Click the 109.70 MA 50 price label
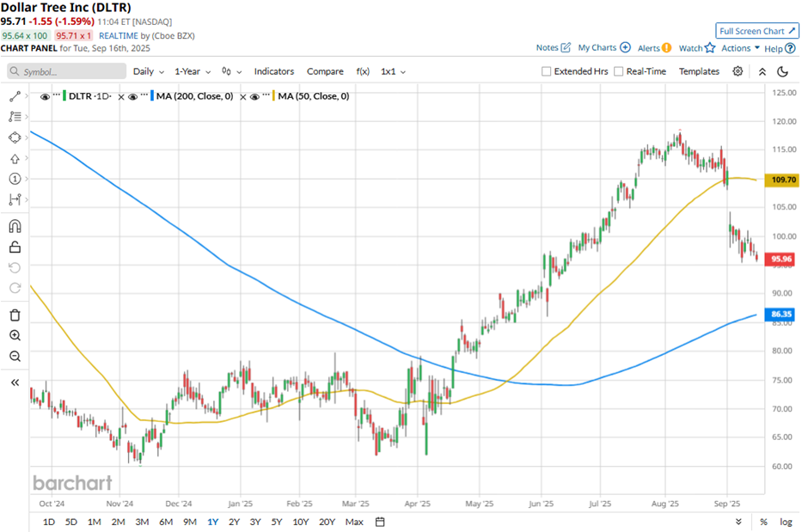The width and height of the screenshot is (808, 532). coord(782,180)
